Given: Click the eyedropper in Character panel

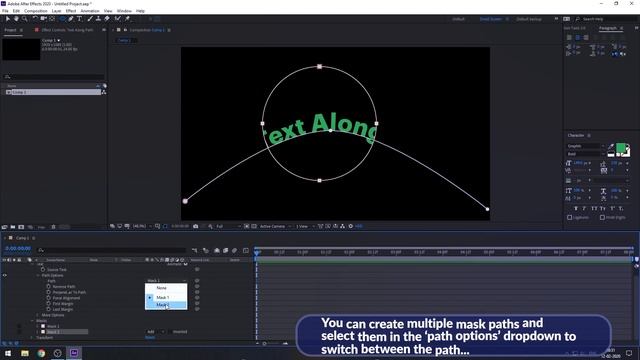Looking at the screenshot, I should coord(611,147).
